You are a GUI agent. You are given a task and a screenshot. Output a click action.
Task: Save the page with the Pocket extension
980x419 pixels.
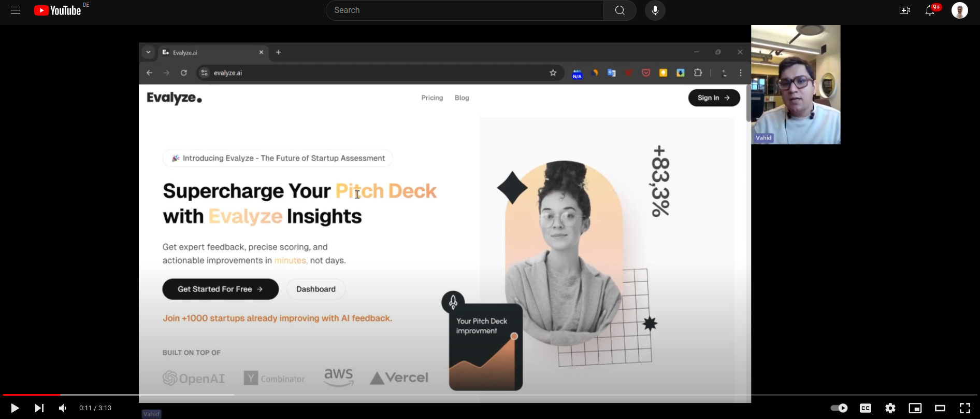646,73
